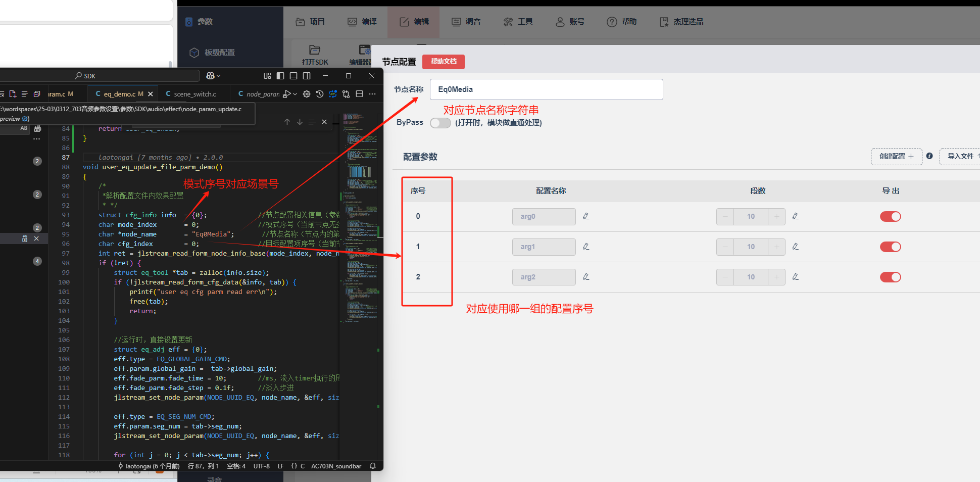The image size is (980, 482).
Task: Toggle the secondary sidebar layout icon
Action: pos(307,76)
